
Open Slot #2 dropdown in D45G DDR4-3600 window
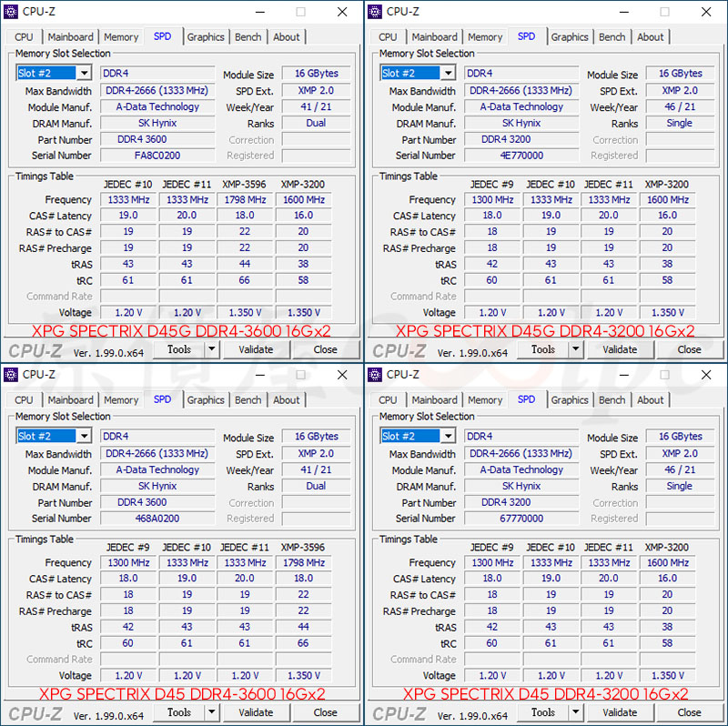tap(84, 73)
